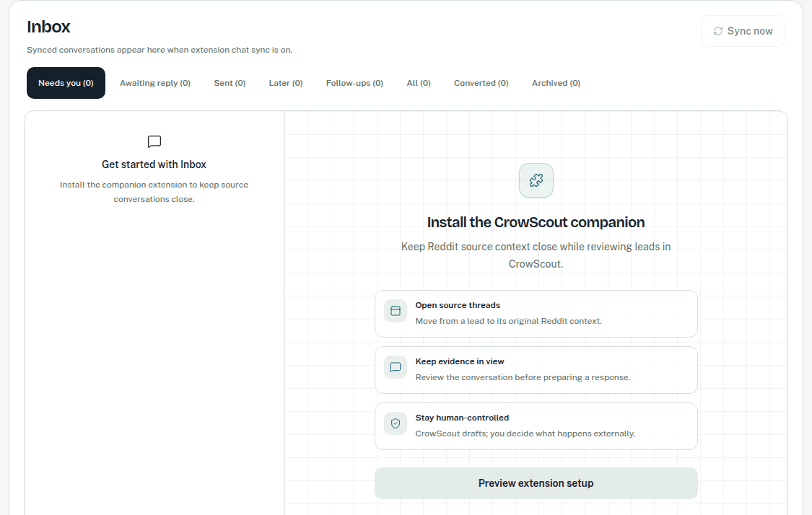Viewport: 812px width, 515px height.
Task: Go to the Follow-ups (0) tab
Action: coord(354,83)
